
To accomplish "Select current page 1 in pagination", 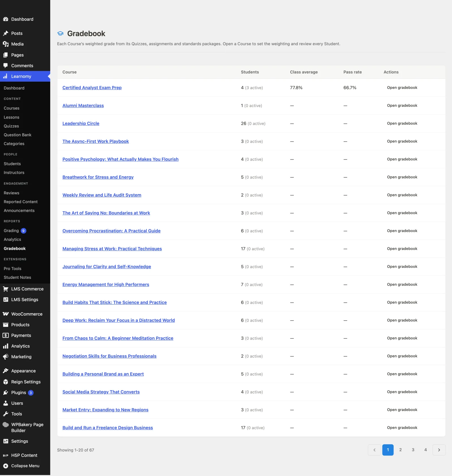I will (388, 450).
